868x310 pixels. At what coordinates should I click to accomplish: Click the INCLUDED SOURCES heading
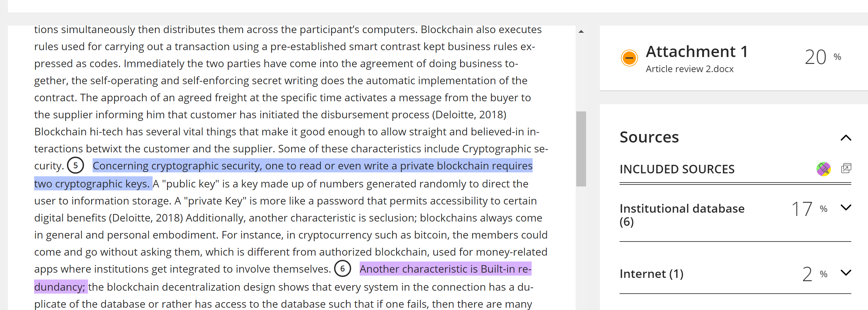[677, 169]
